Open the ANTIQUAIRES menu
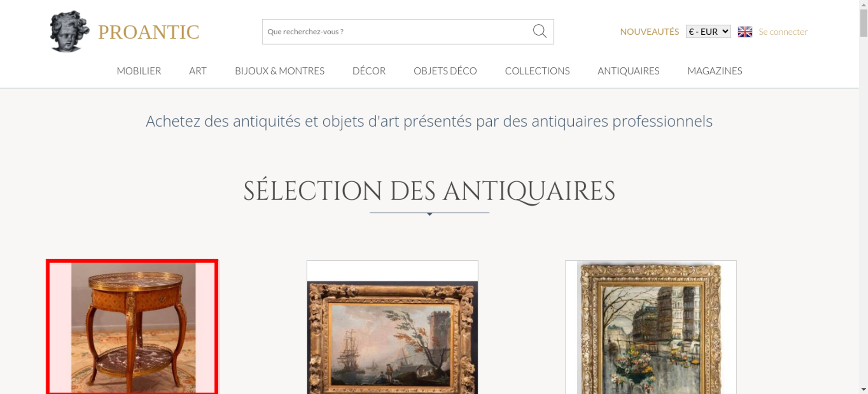 click(628, 71)
